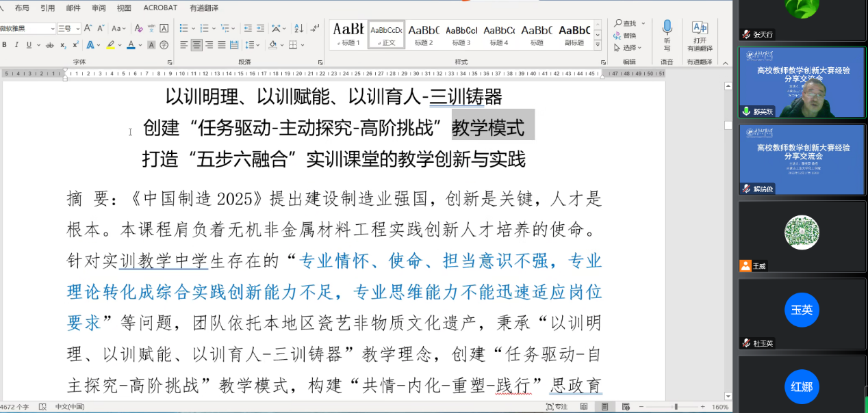Viewport: 868px width, 413px height.
Task: Toggle italic text formatting
Action: (x=16, y=45)
